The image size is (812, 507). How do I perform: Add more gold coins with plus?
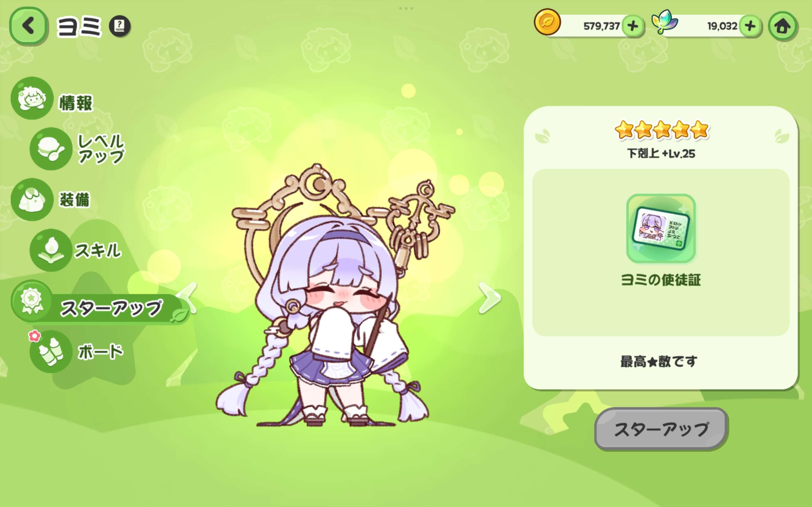click(632, 26)
